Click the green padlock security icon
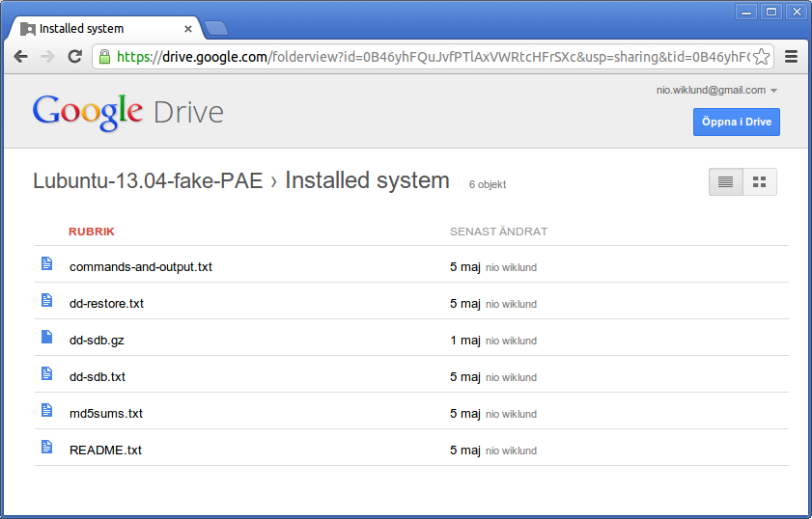812x519 pixels. point(105,57)
